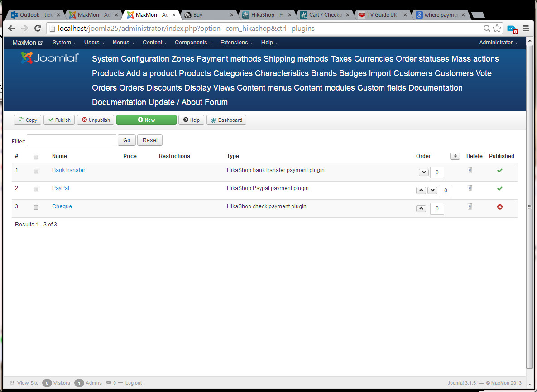This screenshot has width=537, height=392.
Task: Open the Content dropdown menu
Action: [x=154, y=43]
